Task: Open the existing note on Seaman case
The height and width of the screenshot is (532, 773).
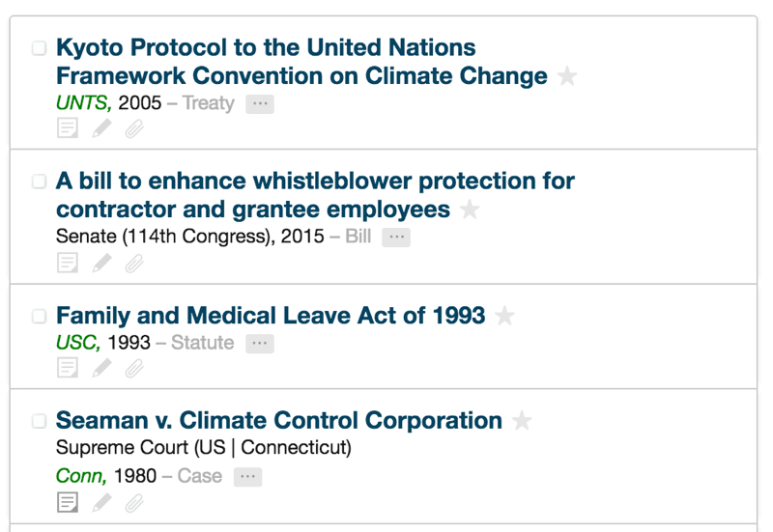Action: point(68,502)
